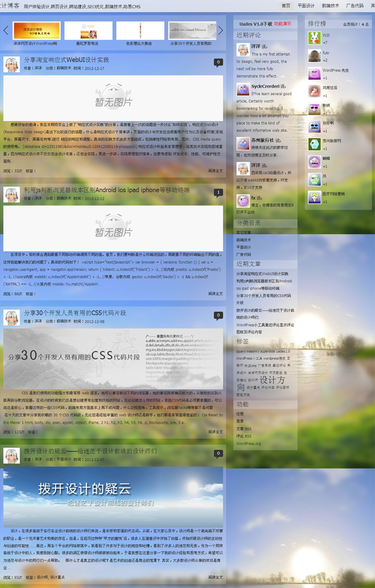Open 广告代码 in the top navigation

coord(354,6)
